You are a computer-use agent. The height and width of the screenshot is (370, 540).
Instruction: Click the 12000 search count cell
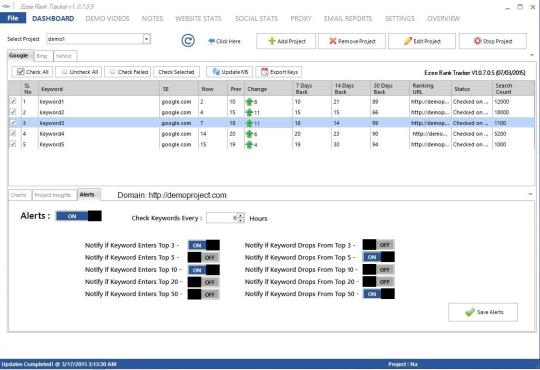pyautogui.click(x=513, y=102)
